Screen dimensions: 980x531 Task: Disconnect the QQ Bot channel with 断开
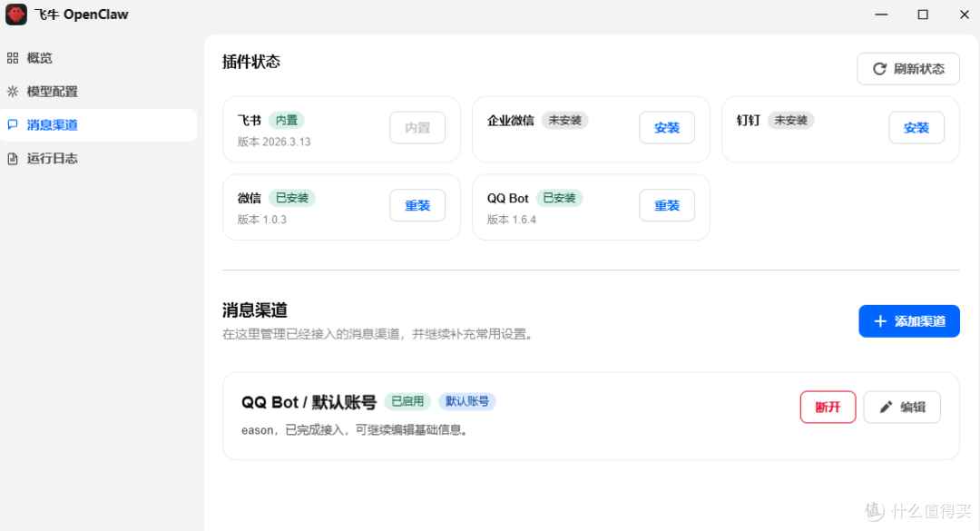828,408
